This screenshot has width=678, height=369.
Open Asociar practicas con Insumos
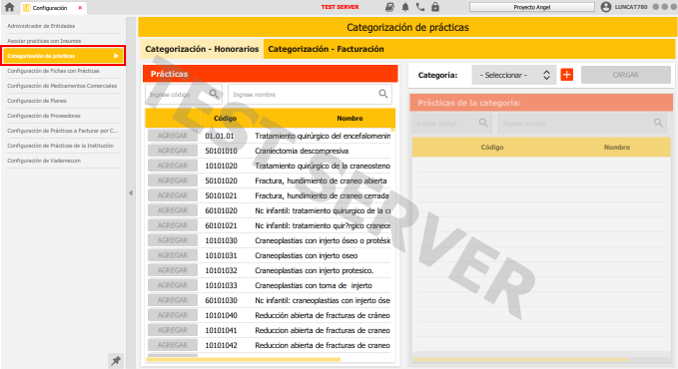[x=44, y=41]
